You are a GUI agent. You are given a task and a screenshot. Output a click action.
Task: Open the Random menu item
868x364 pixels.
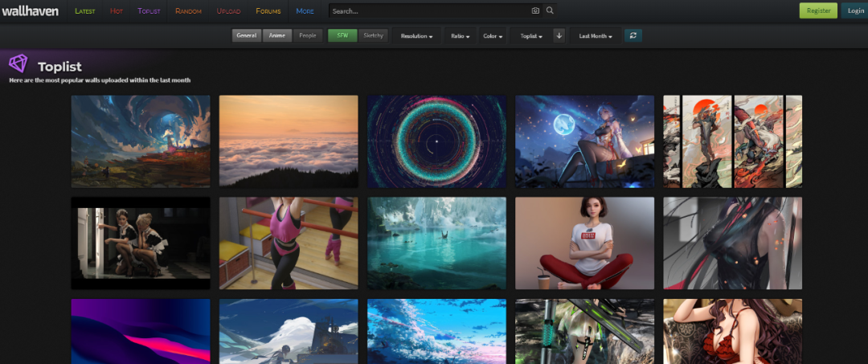pos(188,11)
